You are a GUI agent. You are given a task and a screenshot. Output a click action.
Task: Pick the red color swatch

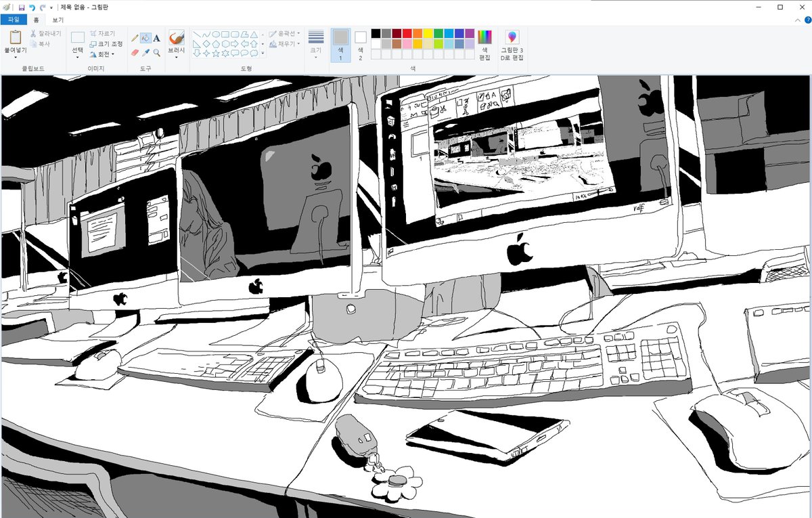pyautogui.click(x=407, y=33)
